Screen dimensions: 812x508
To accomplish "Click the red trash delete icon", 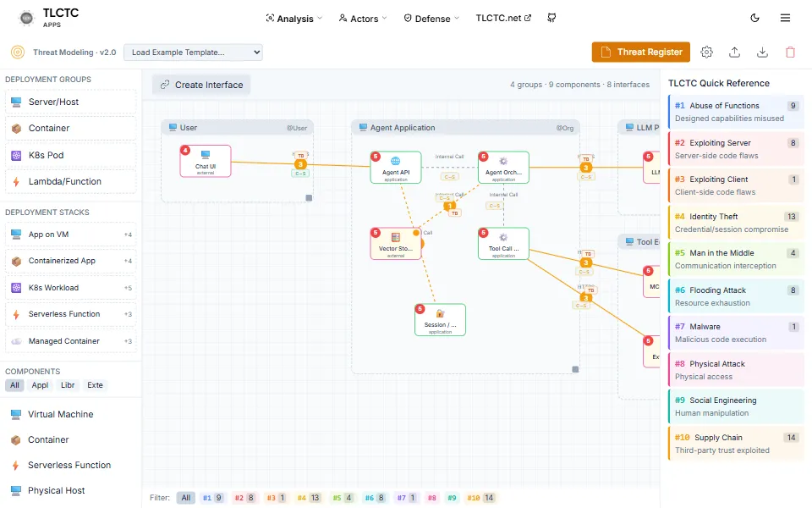I will click(790, 52).
